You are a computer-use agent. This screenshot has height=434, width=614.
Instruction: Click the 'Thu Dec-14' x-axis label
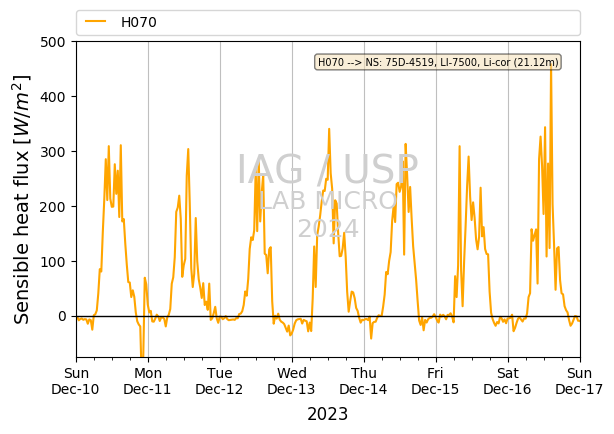pyautogui.click(x=363, y=381)
